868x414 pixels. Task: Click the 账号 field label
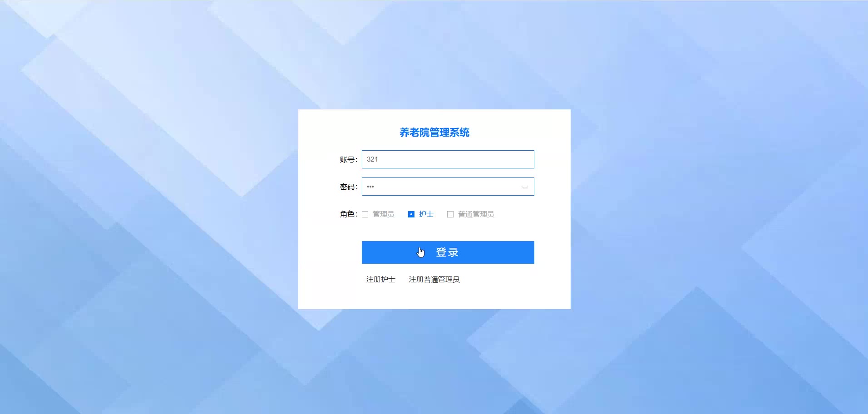click(x=349, y=160)
